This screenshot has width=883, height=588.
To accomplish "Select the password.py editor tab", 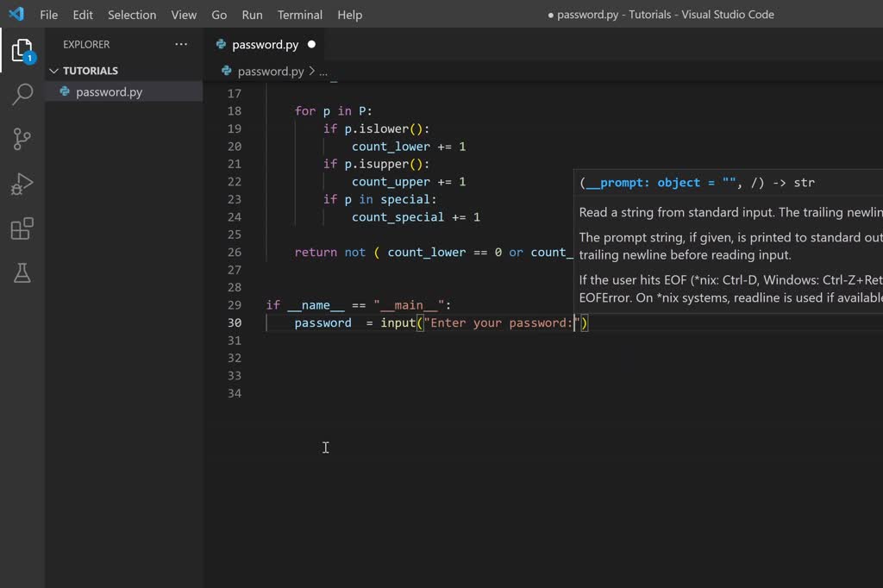I will (x=266, y=45).
